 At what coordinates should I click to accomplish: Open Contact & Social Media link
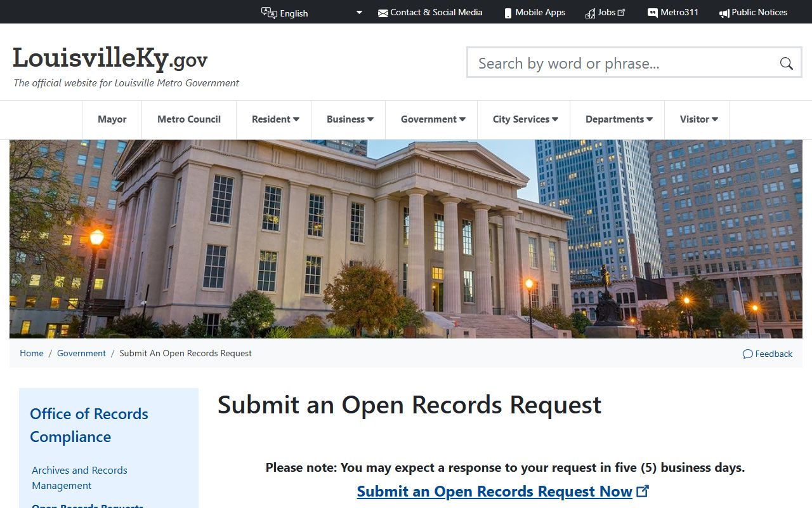pos(436,12)
